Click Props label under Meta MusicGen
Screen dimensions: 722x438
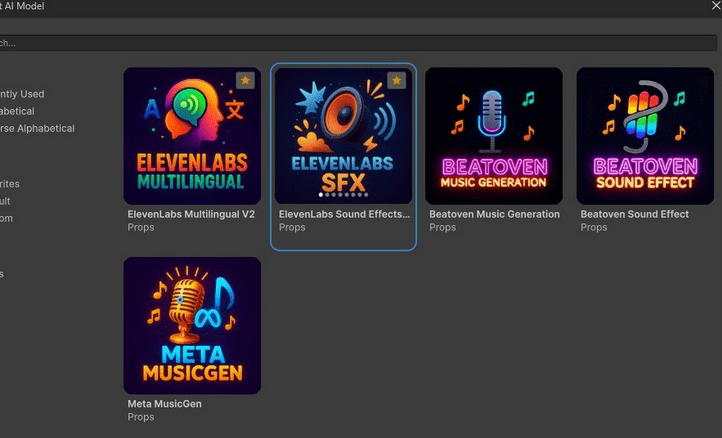141,417
